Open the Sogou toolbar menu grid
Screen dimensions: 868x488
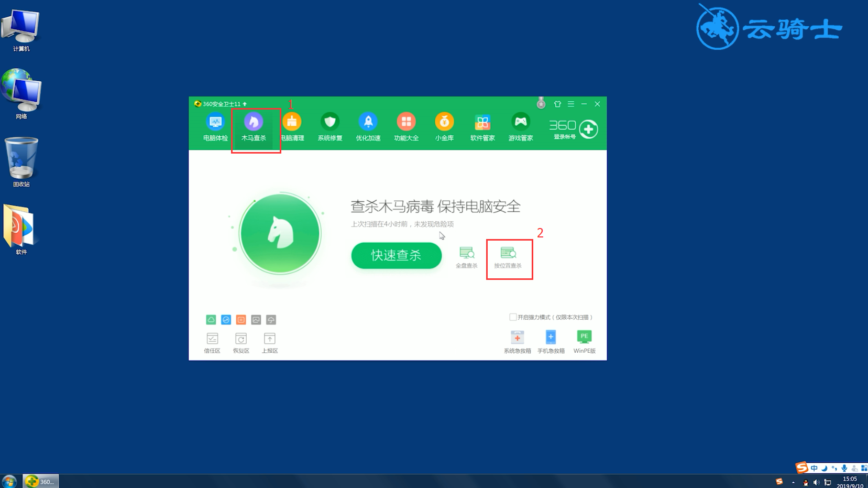(x=865, y=468)
